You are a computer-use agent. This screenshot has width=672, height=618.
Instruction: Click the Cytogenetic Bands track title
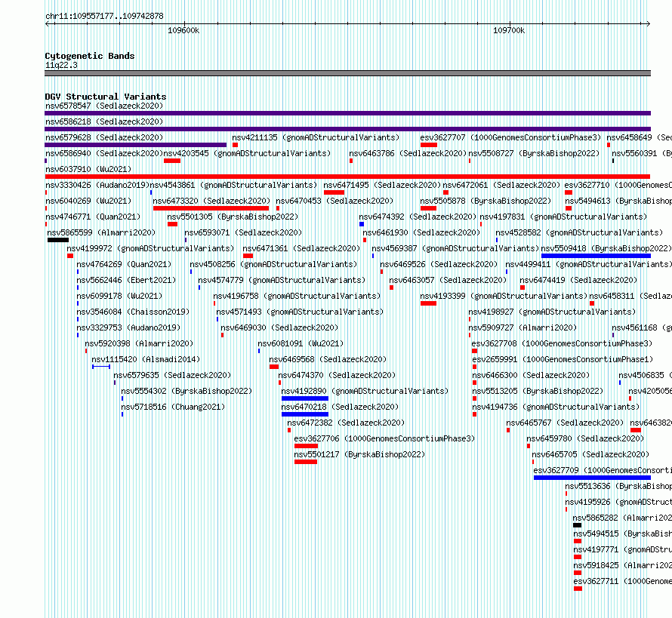pos(90,56)
